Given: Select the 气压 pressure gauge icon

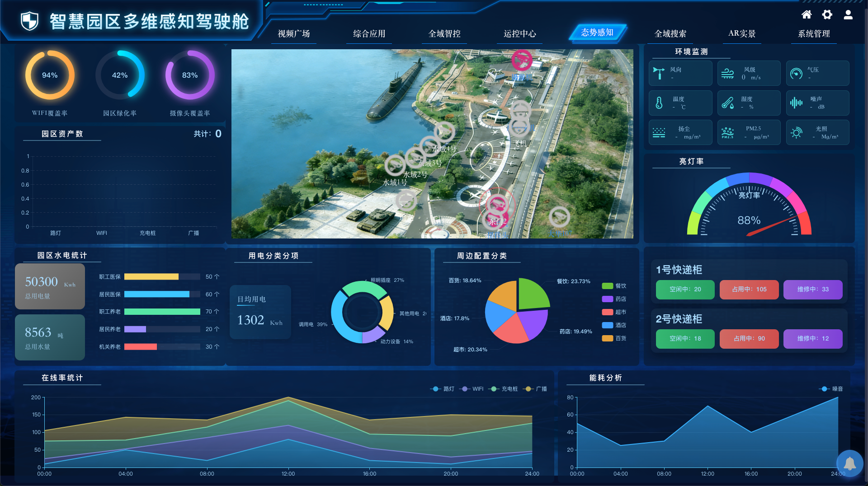Looking at the screenshot, I should coord(796,73).
